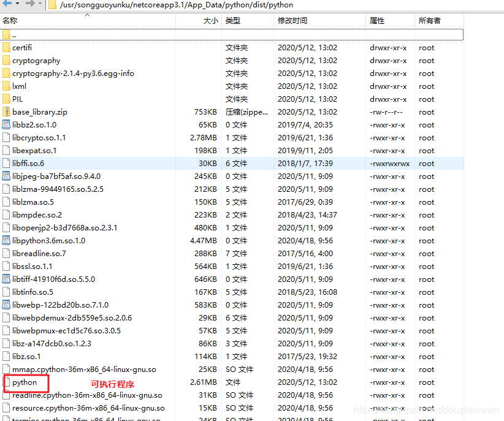Screen dimensions: 504x421
Task: Select libreadline.so.7 file icon
Action: click(6, 253)
